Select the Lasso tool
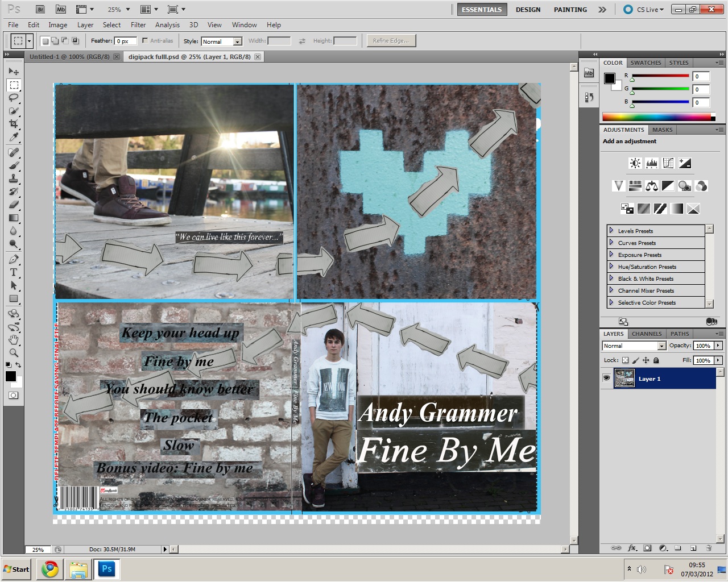 point(14,97)
